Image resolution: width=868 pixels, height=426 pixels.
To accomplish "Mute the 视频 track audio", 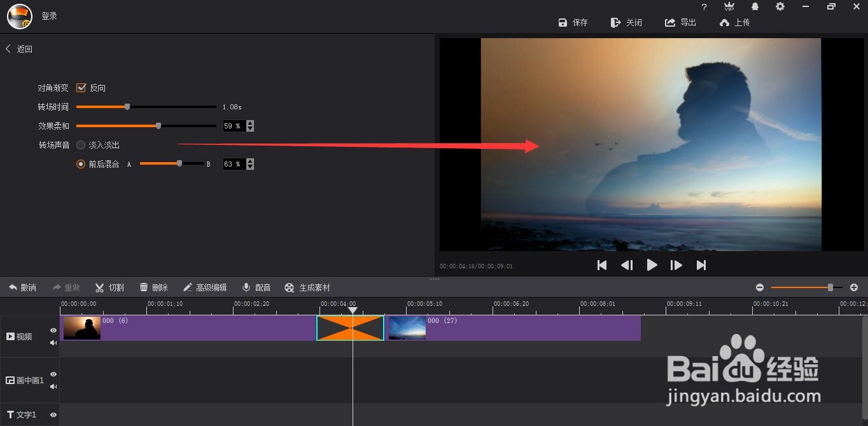I will (x=53, y=343).
